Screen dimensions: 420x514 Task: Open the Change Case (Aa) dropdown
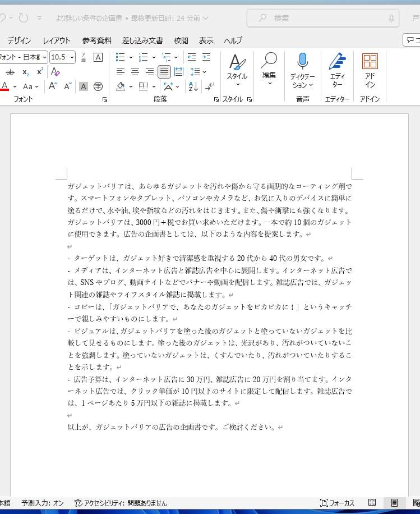point(30,86)
